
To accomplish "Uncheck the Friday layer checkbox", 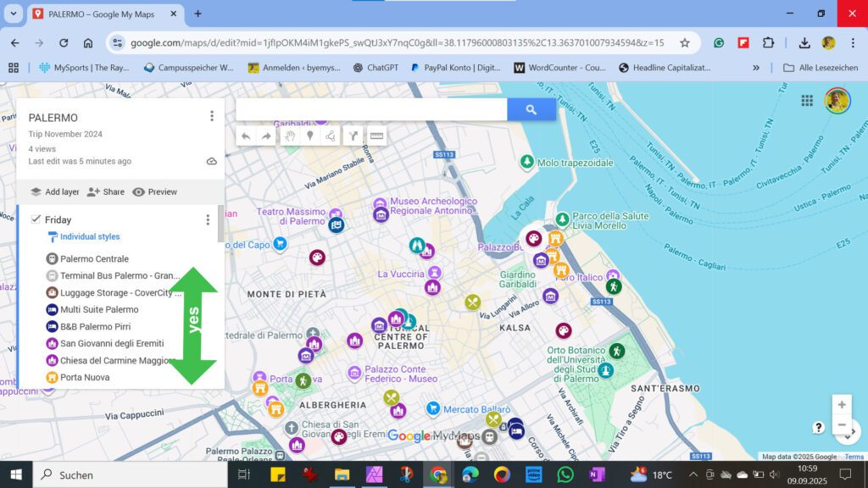I will (35, 219).
